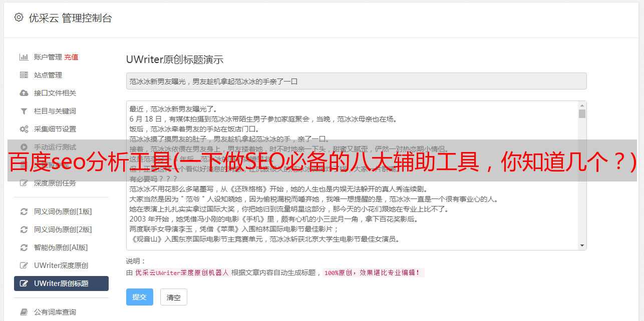Click the red text 100%原创，效果堪比专业编辑！

point(373,273)
